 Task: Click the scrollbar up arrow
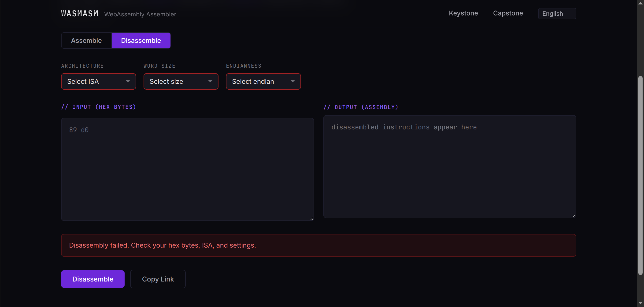click(x=641, y=3)
